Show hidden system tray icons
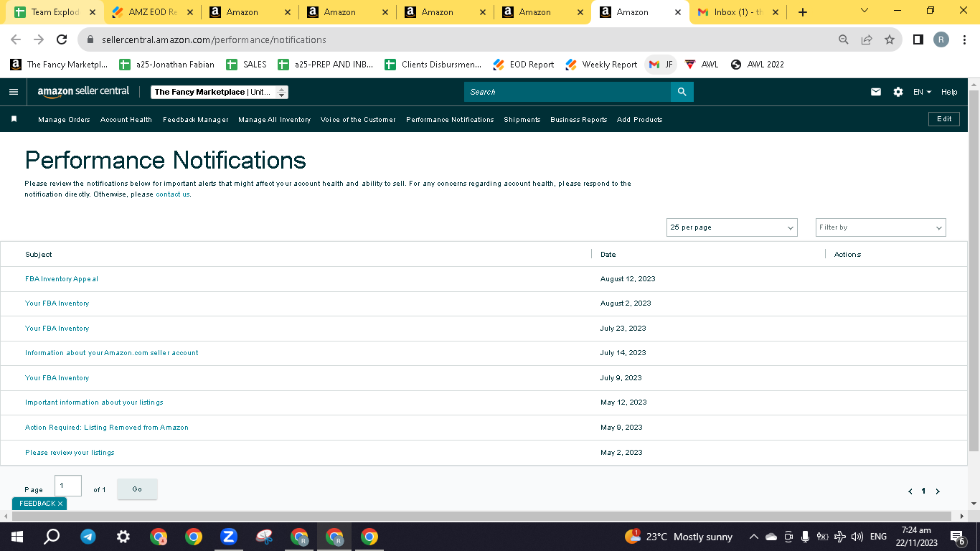The width and height of the screenshot is (980, 551). pyautogui.click(x=753, y=537)
